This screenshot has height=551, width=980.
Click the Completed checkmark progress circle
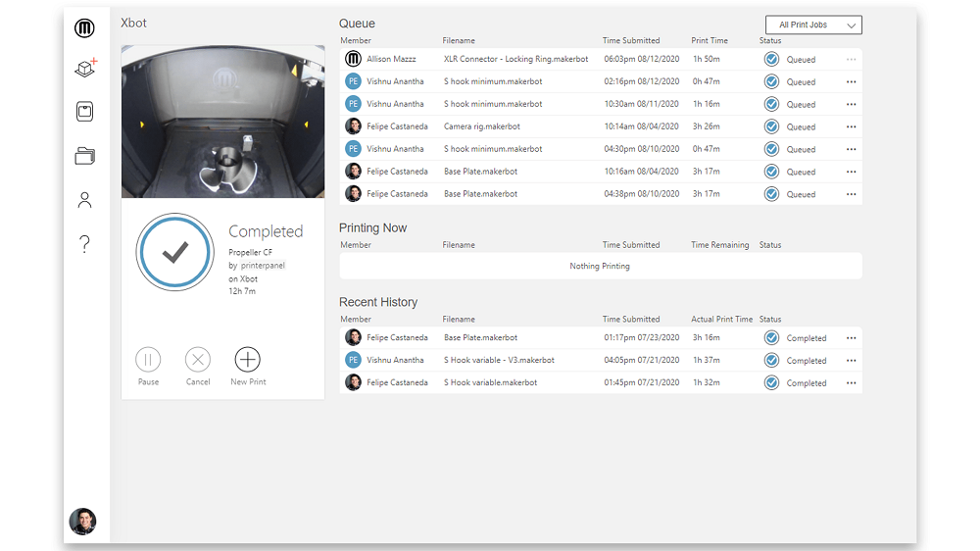point(175,252)
